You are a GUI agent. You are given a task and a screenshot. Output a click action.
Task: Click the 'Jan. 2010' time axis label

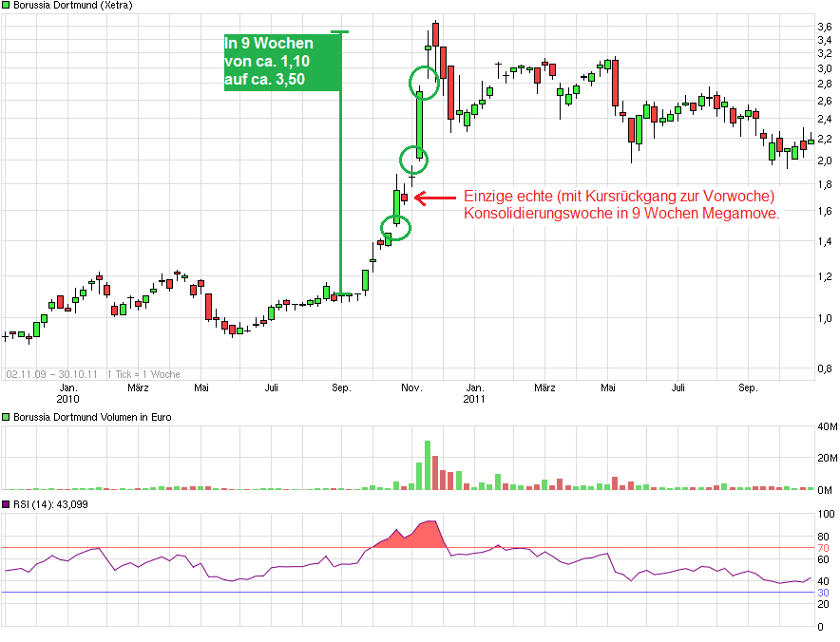pyautogui.click(x=68, y=393)
